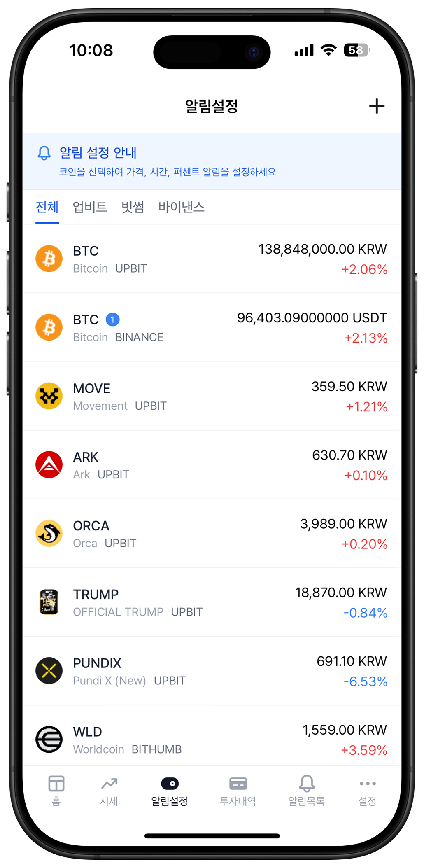Tap the plus icon to add alert
Image resolution: width=424 pixels, height=868 pixels.
click(376, 106)
